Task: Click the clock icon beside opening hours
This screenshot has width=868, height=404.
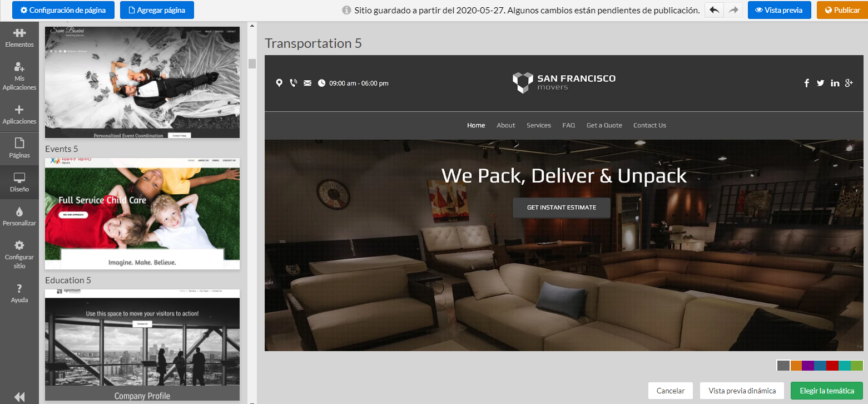Action: click(x=321, y=83)
